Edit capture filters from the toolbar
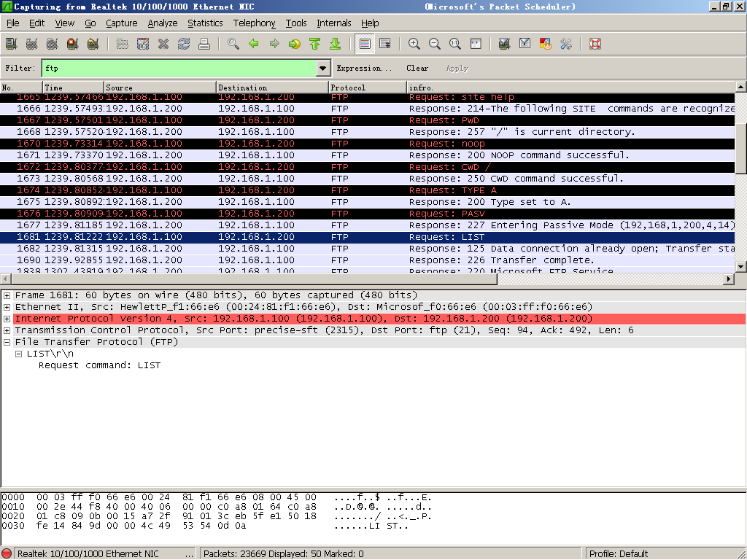747x560 pixels. (x=504, y=44)
